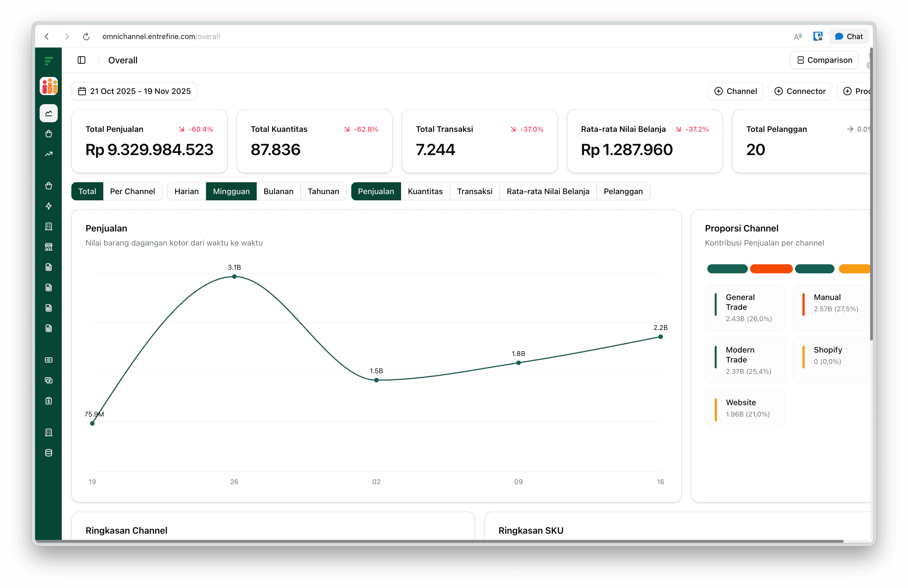Click the Connector button
The height and width of the screenshot is (588, 908).
pos(800,91)
